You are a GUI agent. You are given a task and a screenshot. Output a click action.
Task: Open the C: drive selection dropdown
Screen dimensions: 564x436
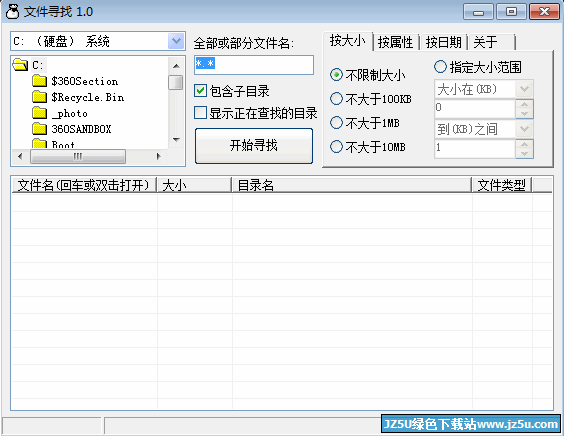(176, 41)
